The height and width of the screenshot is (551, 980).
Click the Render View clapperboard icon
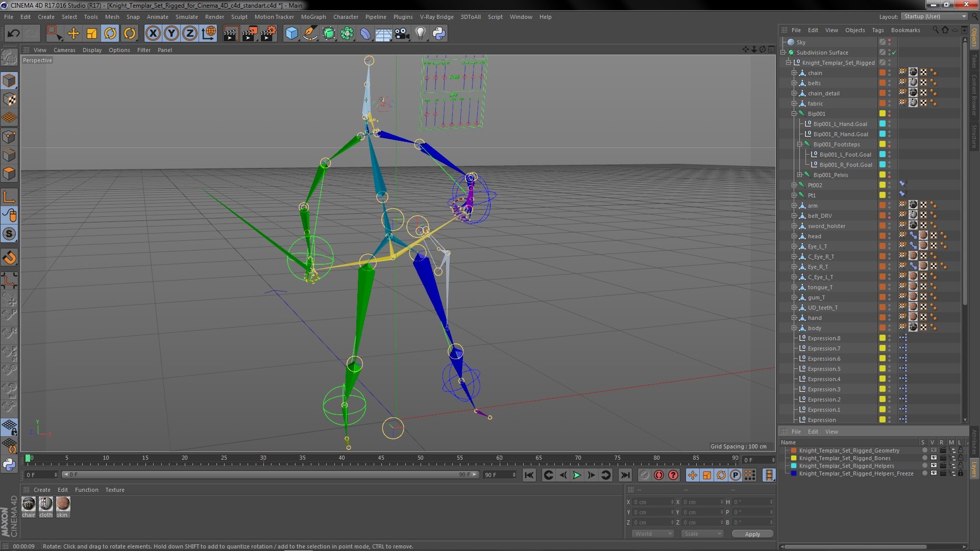[x=230, y=34]
